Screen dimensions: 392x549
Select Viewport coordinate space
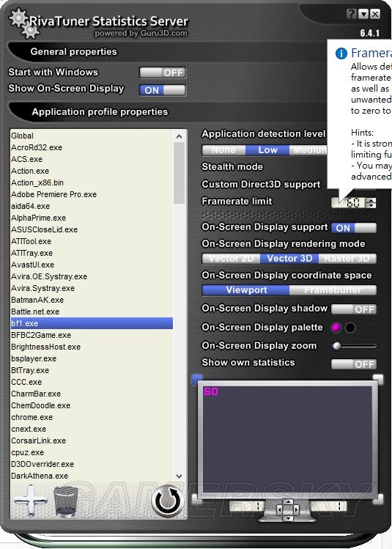point(245,290)
